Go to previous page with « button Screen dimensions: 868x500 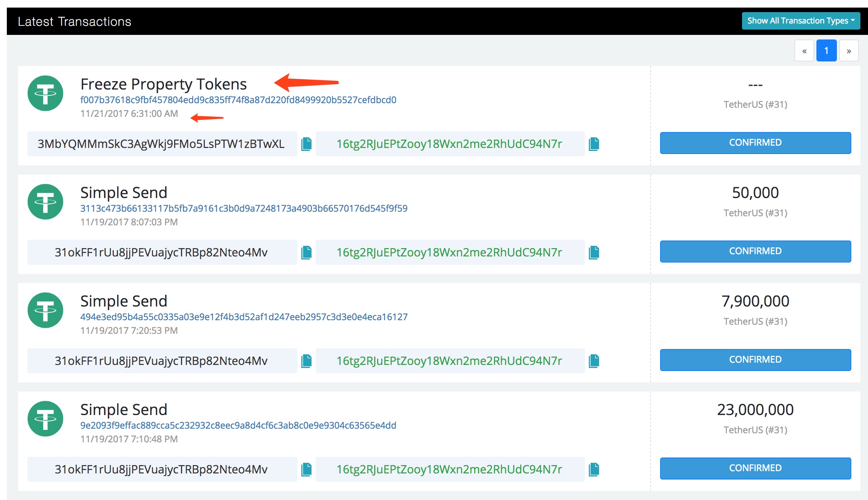pos(804,50)
